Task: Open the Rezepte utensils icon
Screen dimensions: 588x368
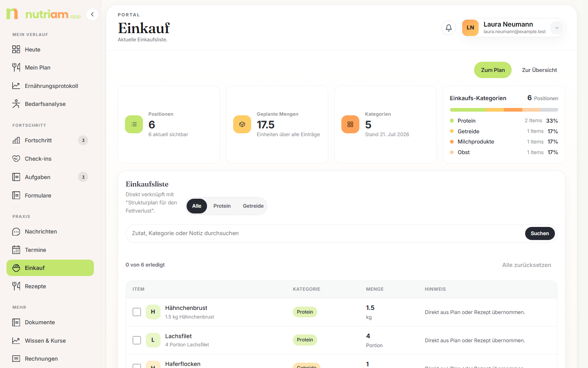Action: 16,286
